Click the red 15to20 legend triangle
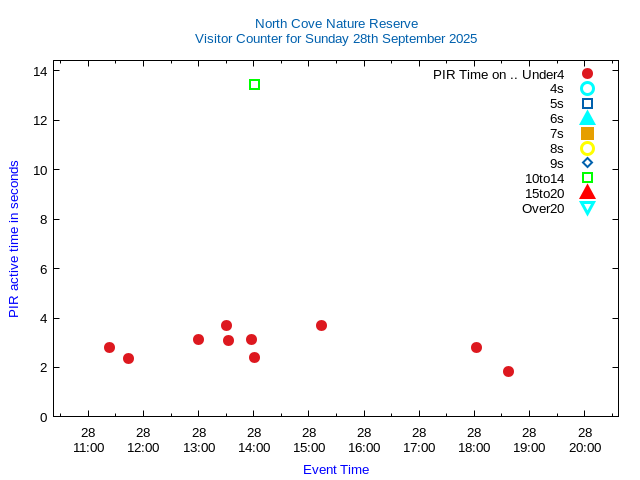This screenshot has width=640, height=480. tap(587, 192)
